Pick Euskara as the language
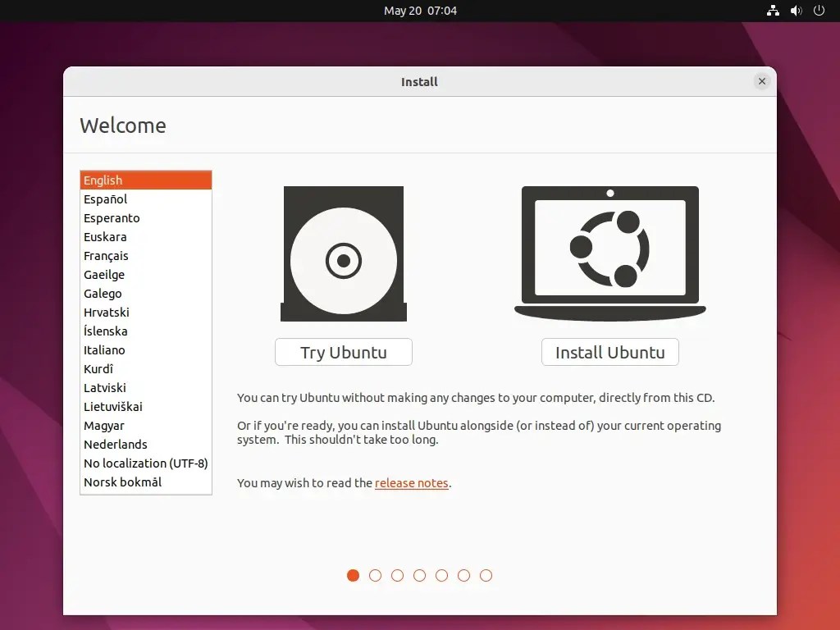The height and width of the screenshot is (630, 840). (x=146, y=236)
